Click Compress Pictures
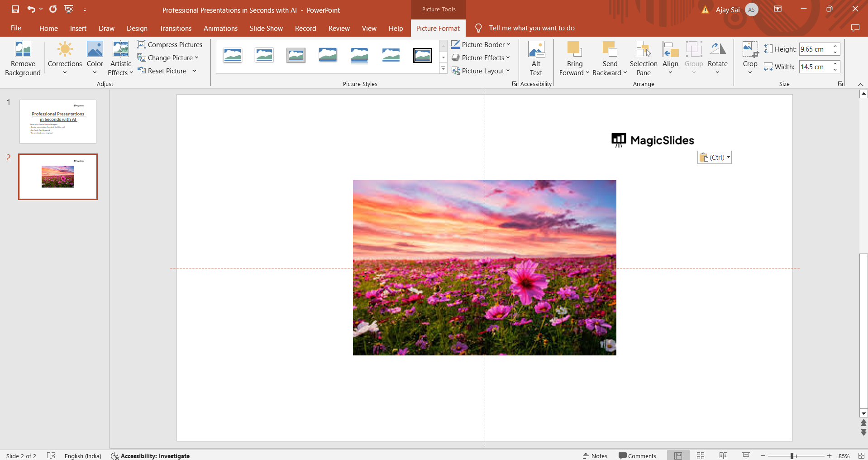Screen dimensions: 868x460 pos(170,44)
